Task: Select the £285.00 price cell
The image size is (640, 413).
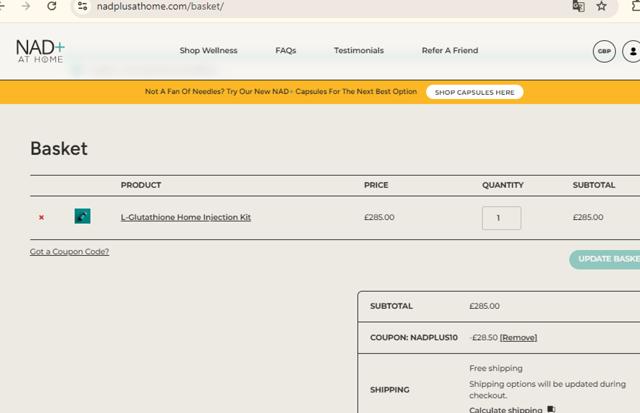Action: coord(379,217)
